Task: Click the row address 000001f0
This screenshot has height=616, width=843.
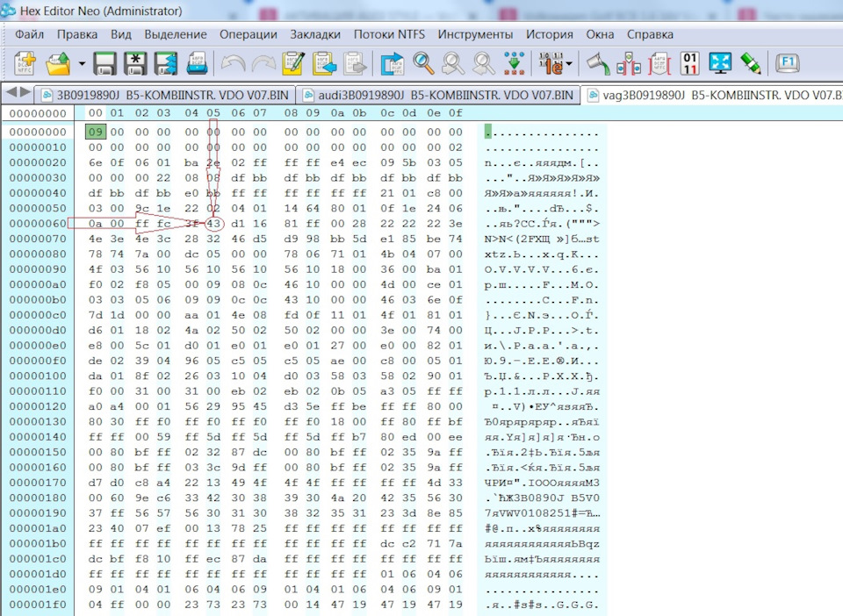Action: tap(38, 605)
